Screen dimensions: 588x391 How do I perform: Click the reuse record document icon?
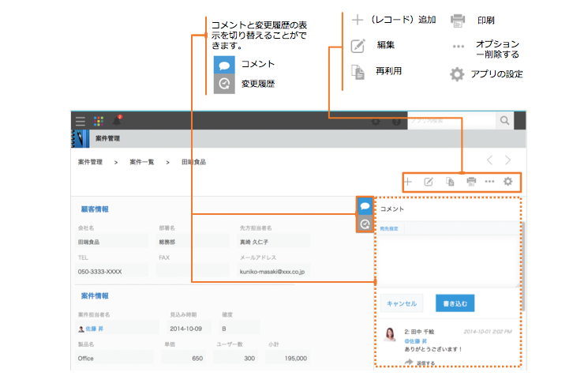click(x=450, y=182)
